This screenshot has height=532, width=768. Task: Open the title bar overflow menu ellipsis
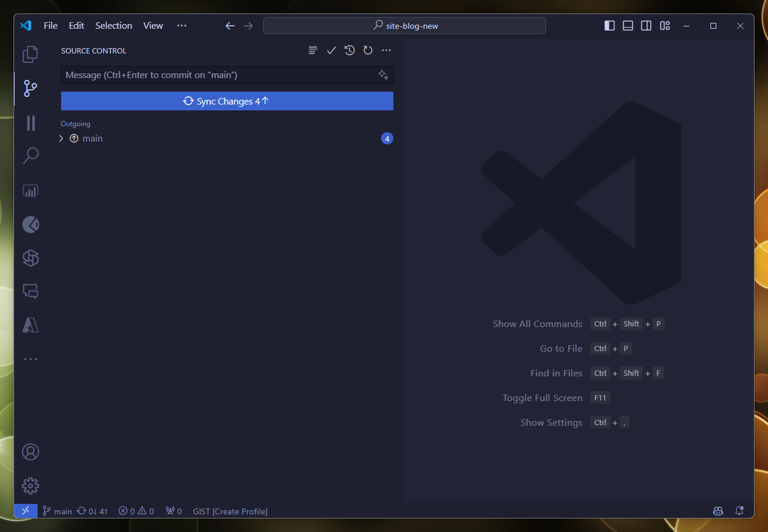point(182,26)
